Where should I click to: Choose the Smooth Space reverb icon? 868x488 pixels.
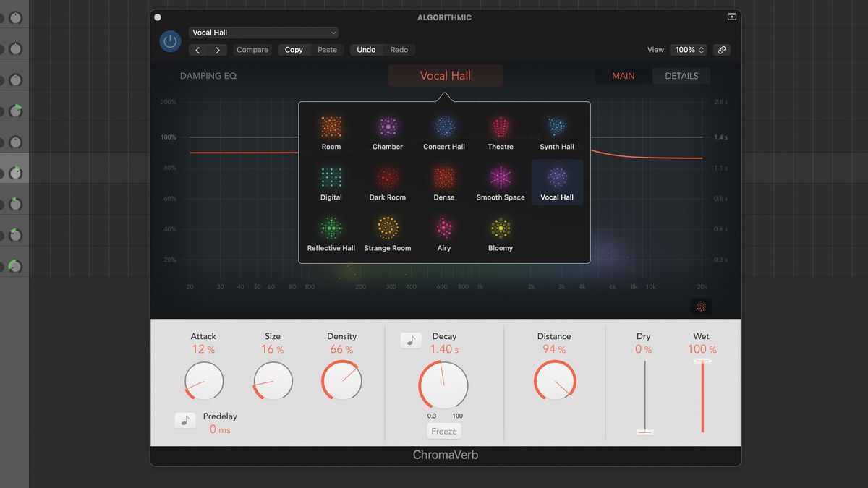point(500,176)
